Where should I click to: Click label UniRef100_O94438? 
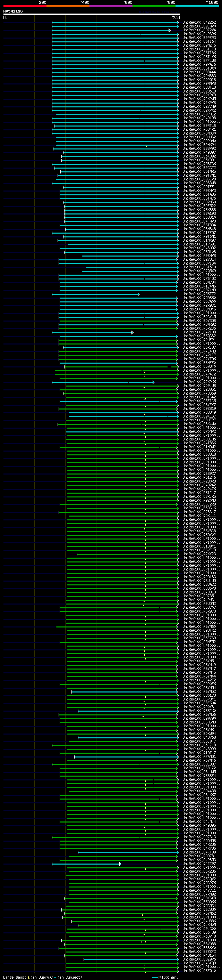click(x=199, y=791)
